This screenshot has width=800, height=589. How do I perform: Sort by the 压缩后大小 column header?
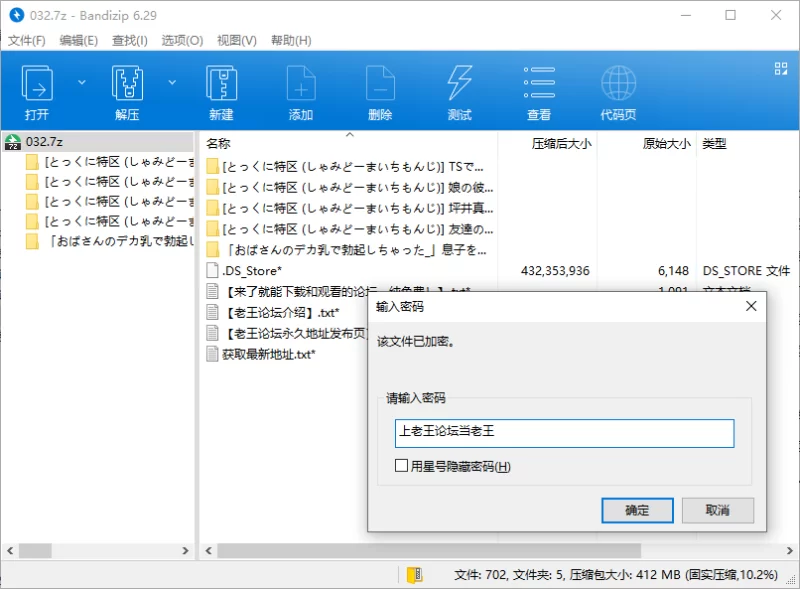547,143
